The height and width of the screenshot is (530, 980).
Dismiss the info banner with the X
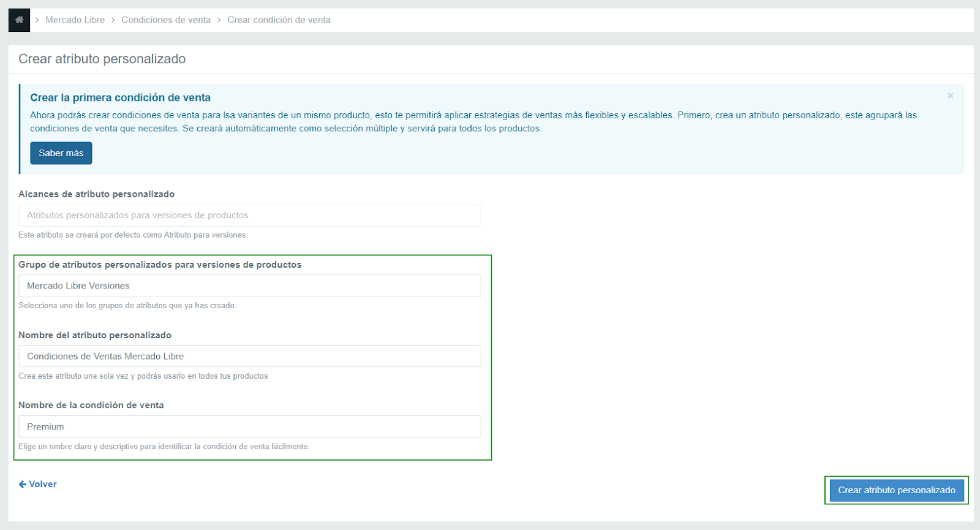click(x=950, y=96)
